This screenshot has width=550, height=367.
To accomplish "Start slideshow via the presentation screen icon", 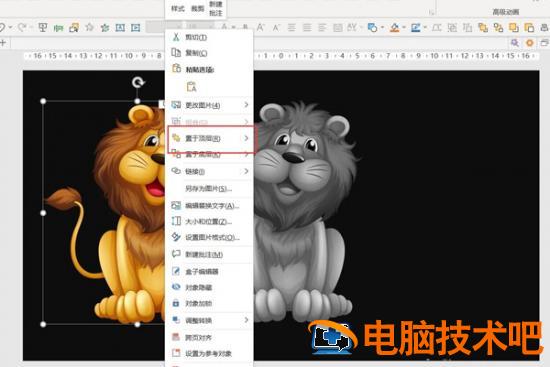I will [43, 27].
